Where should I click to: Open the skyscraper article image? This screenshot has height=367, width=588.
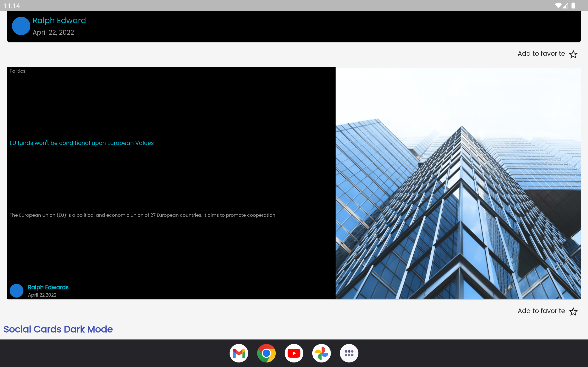point(458,183)
